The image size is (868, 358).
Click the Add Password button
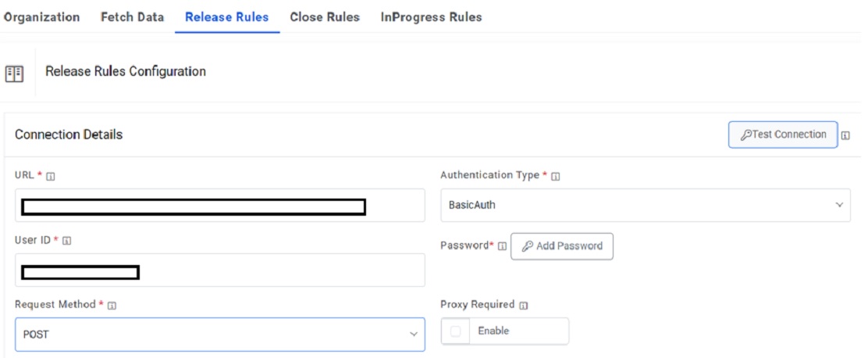coord(562,246)
